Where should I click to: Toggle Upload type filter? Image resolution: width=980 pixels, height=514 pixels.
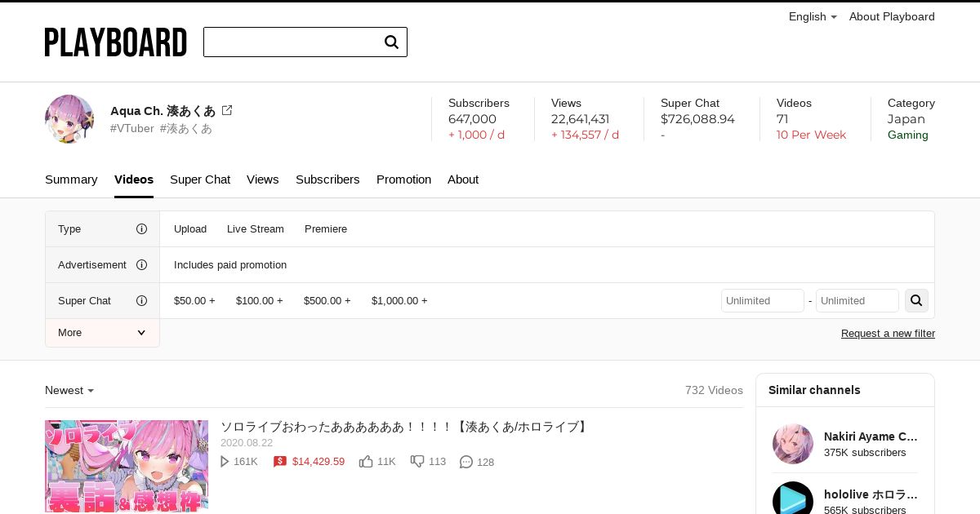[x=190, y=229]
